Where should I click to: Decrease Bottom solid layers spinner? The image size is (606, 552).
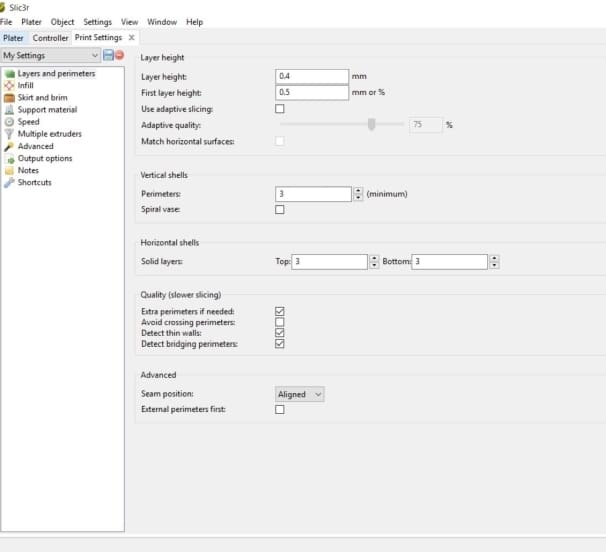[x=494, y=265]
